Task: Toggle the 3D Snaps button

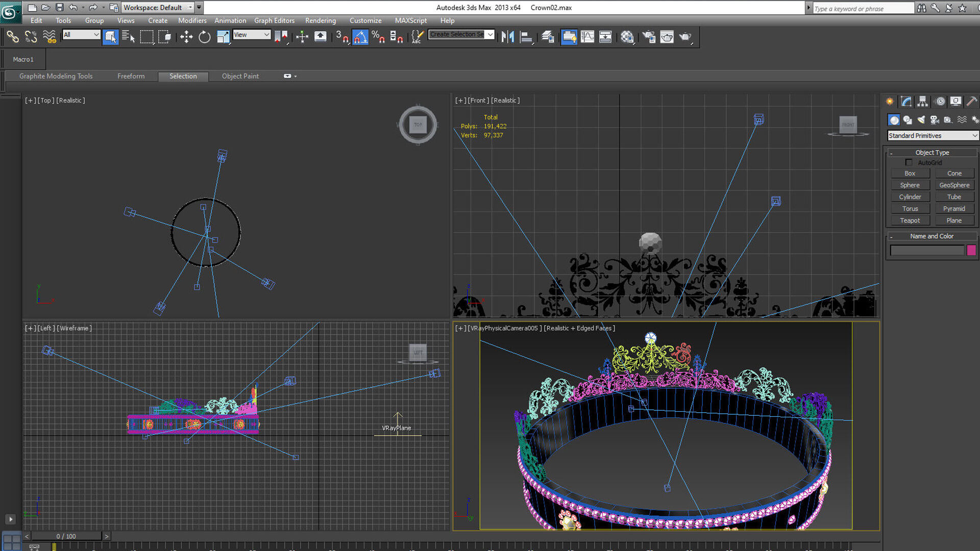Action: tap(341, 37)
